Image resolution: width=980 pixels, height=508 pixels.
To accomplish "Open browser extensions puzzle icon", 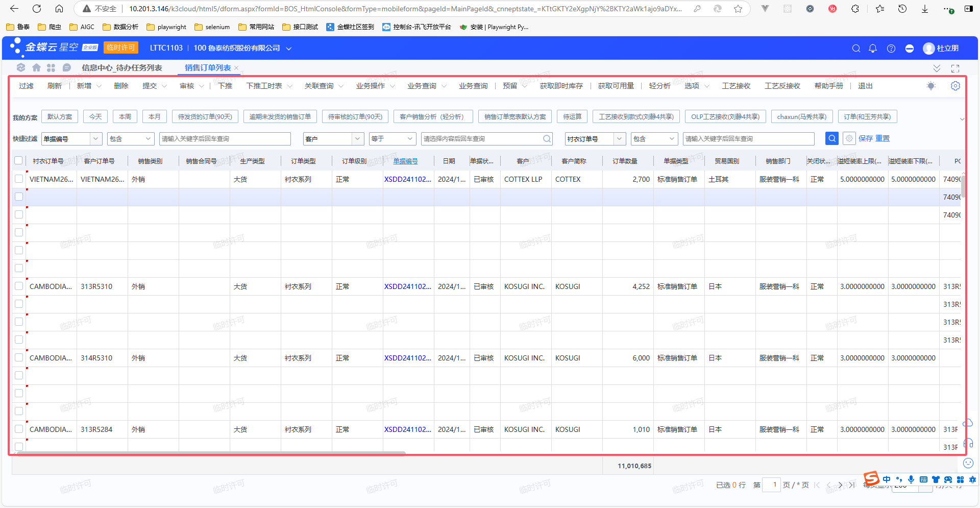I will tap(855, 9).
